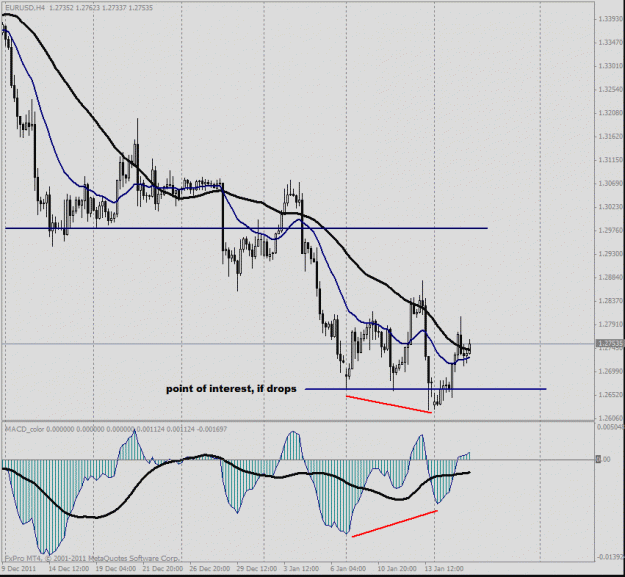Click the 1.33930 price axis label
Image resolution: width=625 pixels, height=577 pixels.
[x=611, y=19]
